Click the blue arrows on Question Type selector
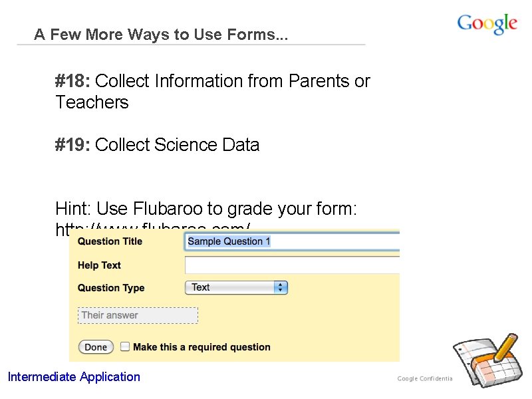The image size is (532, 399). coord(281,287)
